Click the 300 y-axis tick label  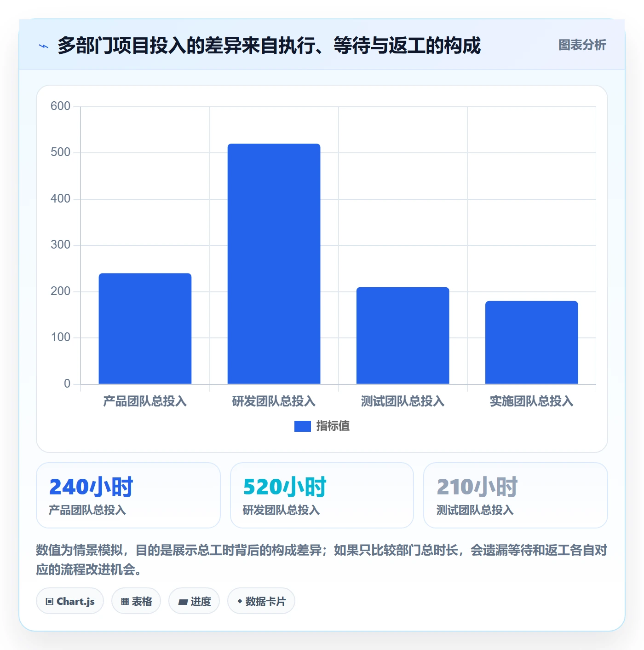(x=60, y=245)
